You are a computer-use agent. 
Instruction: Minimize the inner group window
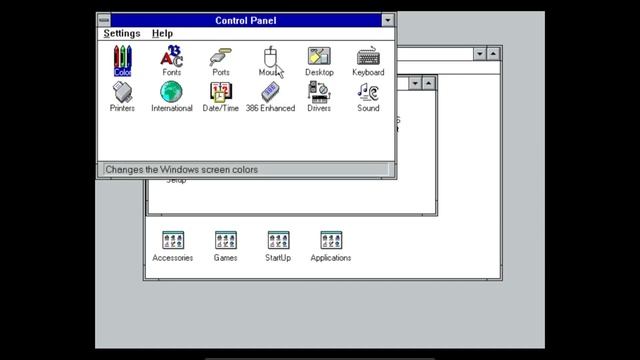[x=415, y=83]
